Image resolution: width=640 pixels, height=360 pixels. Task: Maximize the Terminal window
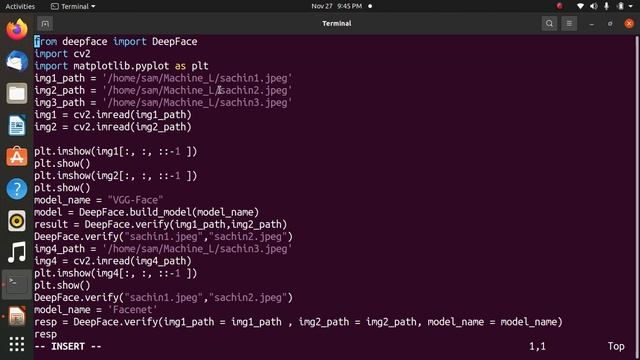(610, 24)
